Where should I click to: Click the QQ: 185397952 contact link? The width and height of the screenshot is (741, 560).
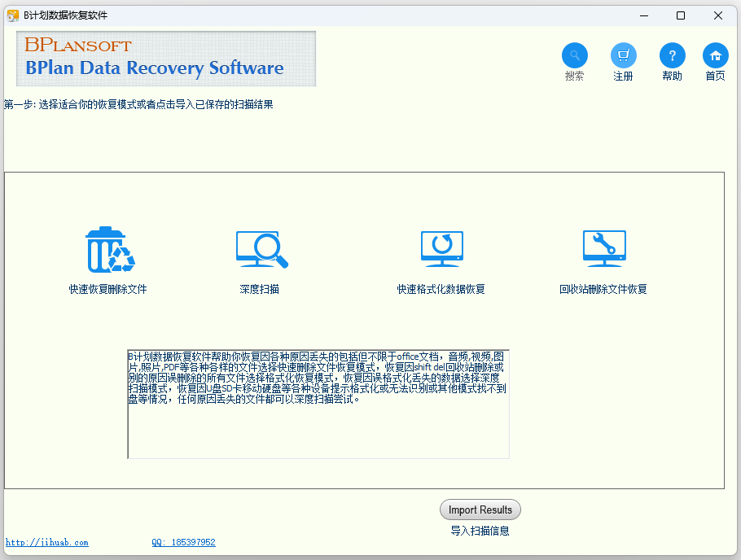tap(183, 542)
